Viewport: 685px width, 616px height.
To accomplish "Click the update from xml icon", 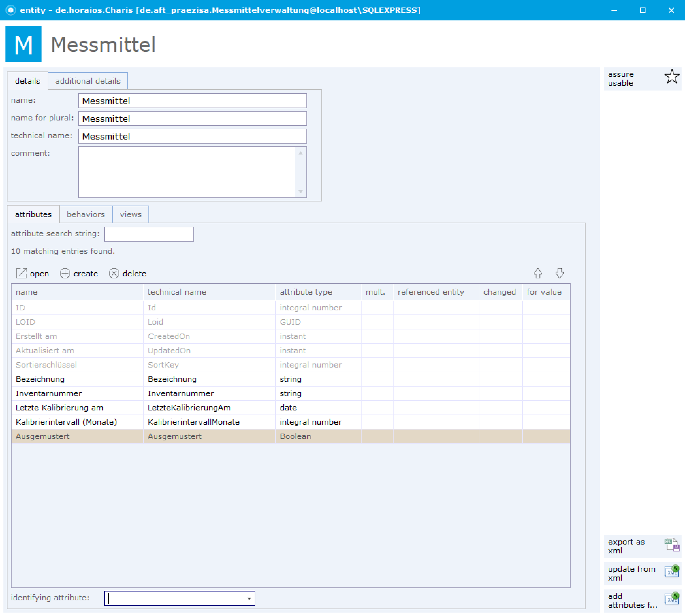I will pos(672,571).
